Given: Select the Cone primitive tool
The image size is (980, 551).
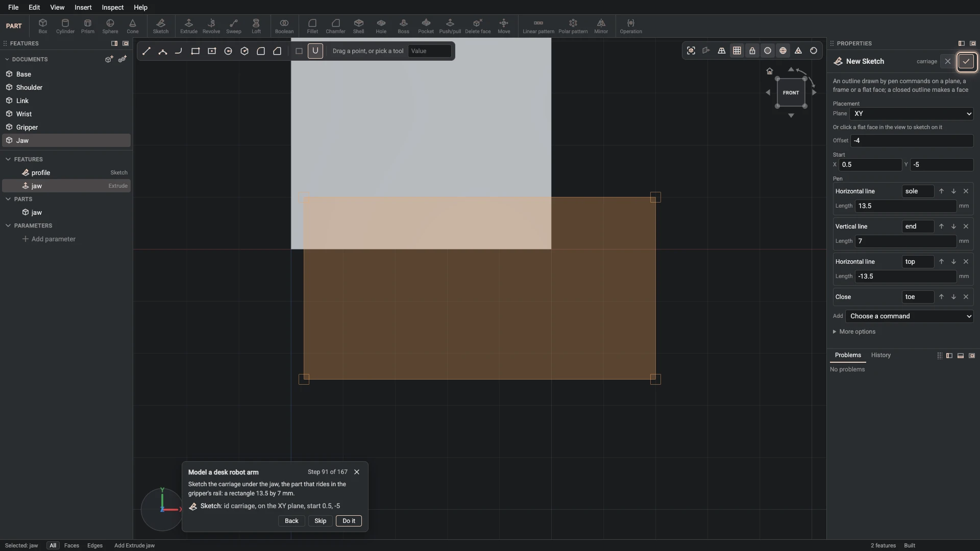Looking at the screenshot, I should [x=133, y=26].
